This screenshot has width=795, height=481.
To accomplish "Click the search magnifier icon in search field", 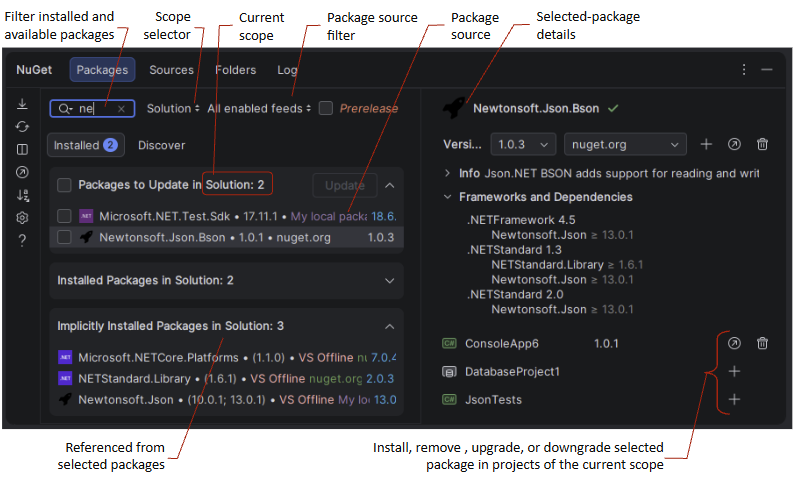I will click(x=65, y=108).
